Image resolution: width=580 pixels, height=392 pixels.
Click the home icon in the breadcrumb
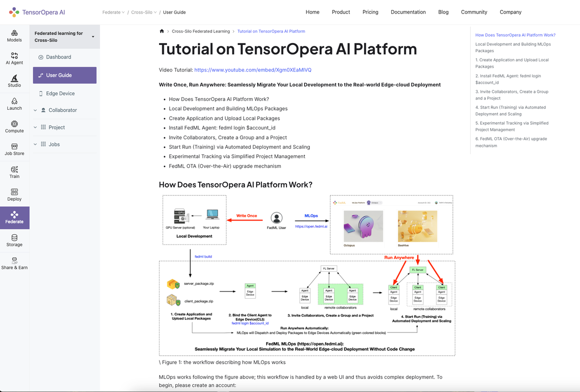click(x=161, y=30)
